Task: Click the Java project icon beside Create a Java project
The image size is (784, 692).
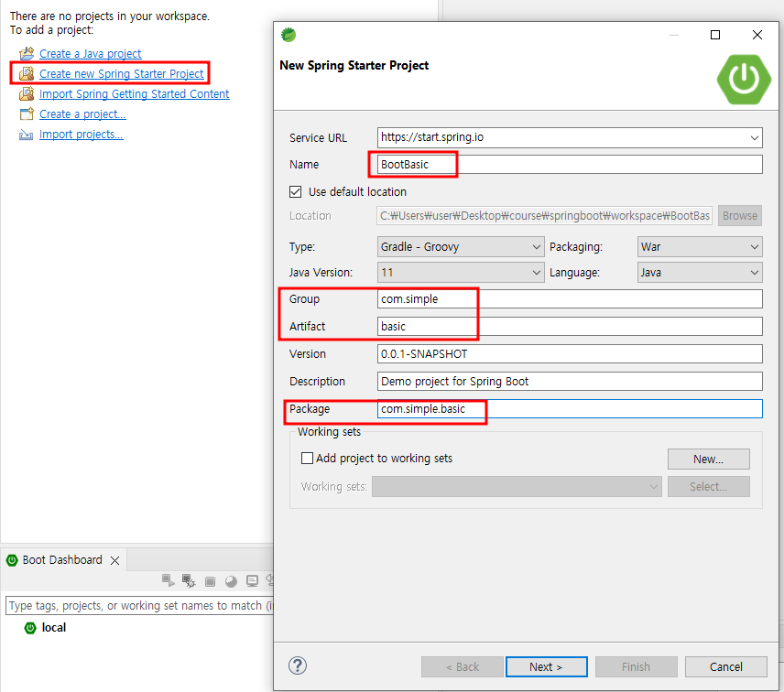Action: coord(27,53)
